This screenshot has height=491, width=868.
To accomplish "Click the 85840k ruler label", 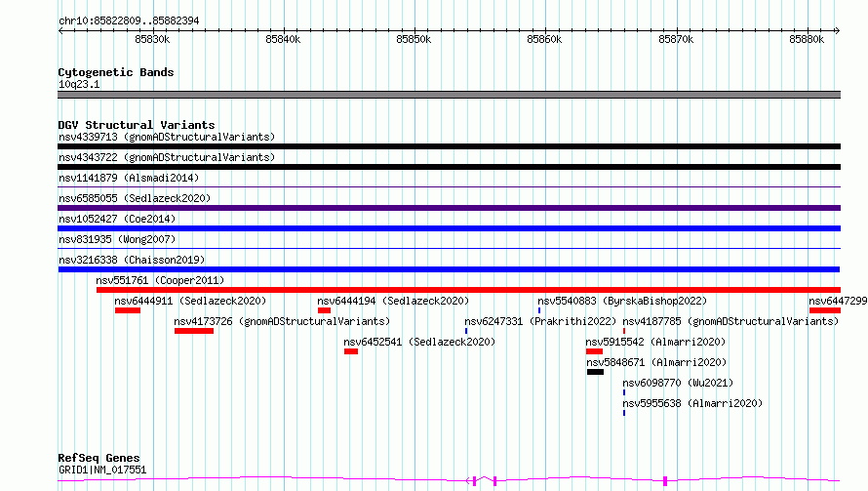I will (283, 39).
